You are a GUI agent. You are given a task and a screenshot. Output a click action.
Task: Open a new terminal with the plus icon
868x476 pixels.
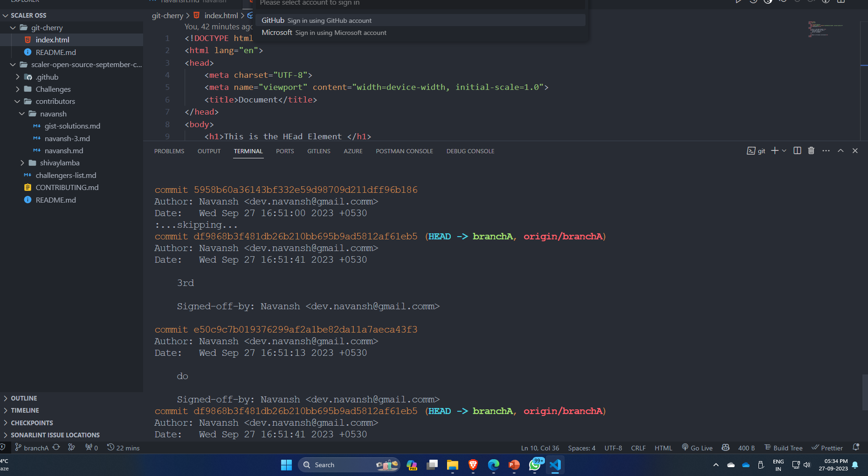(774, 150)
